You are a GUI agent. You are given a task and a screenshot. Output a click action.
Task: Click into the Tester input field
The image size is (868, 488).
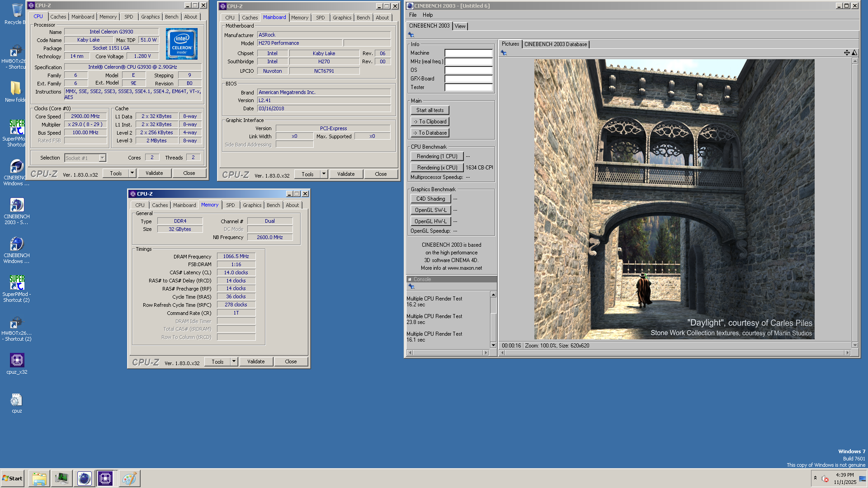[468, 87]
